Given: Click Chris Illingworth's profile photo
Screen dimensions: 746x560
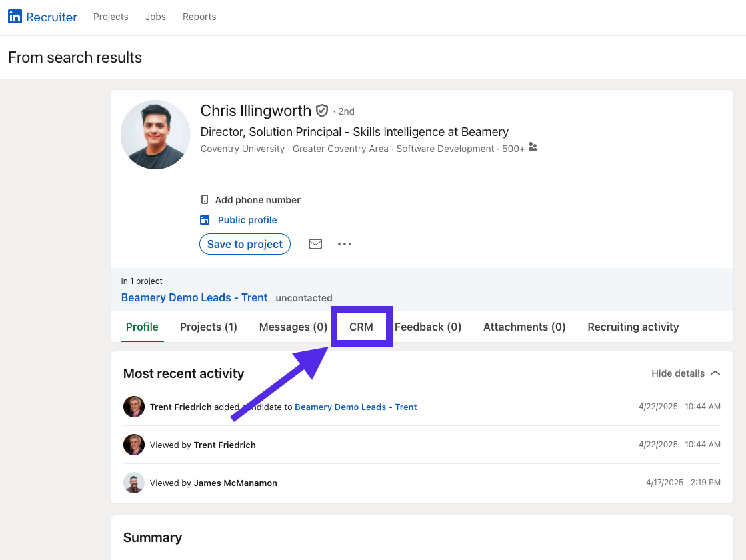Looking at the screenshot, I should (155, 135).
